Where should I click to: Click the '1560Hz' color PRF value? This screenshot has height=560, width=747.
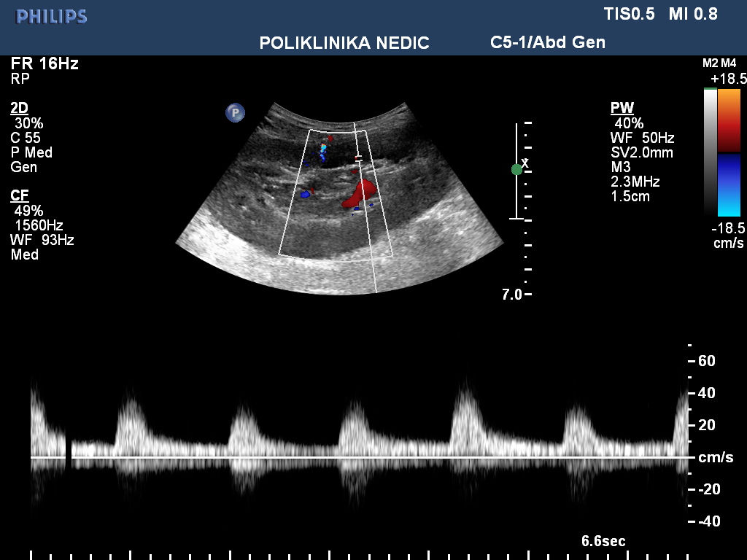point(39,225)
